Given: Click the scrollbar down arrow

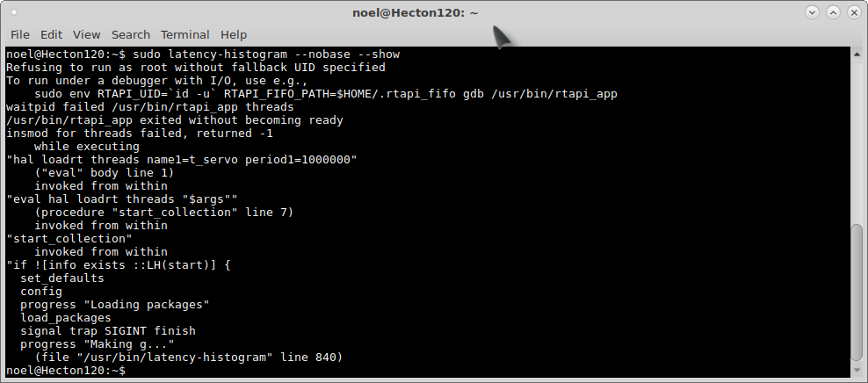Looking at the screenshot, I should tap(857, 371).
